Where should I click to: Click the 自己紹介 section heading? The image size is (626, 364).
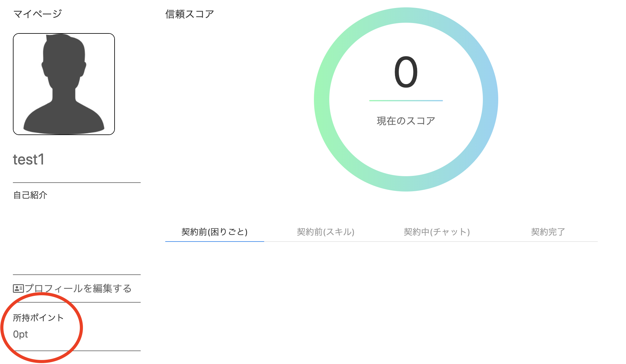(x=30, y=195)
